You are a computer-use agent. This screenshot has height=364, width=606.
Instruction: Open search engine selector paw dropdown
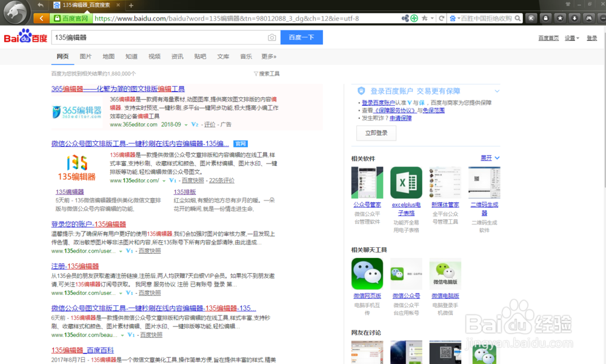[454, 18]
